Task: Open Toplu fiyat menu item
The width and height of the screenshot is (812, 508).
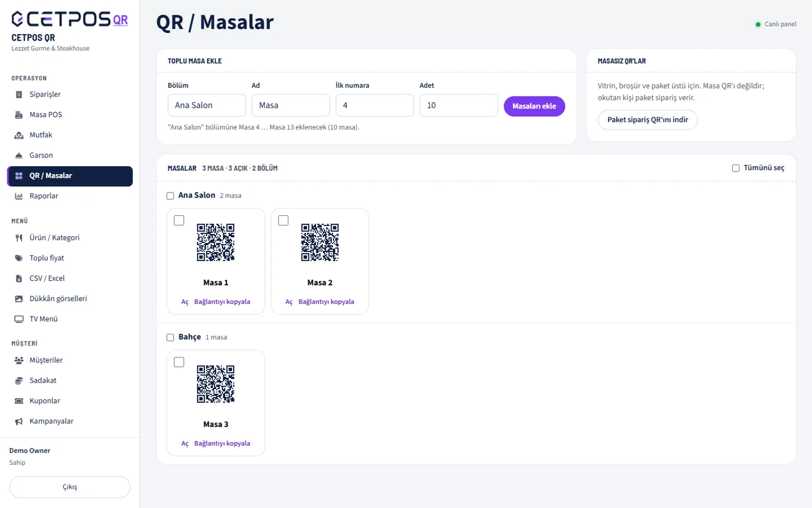Action: (70, 258)
